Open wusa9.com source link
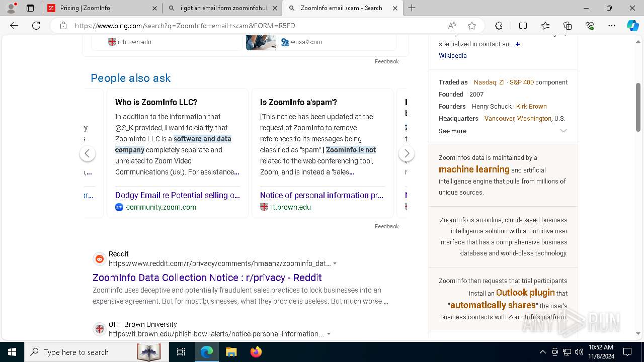Screen dimensions: 644x362 306,42
